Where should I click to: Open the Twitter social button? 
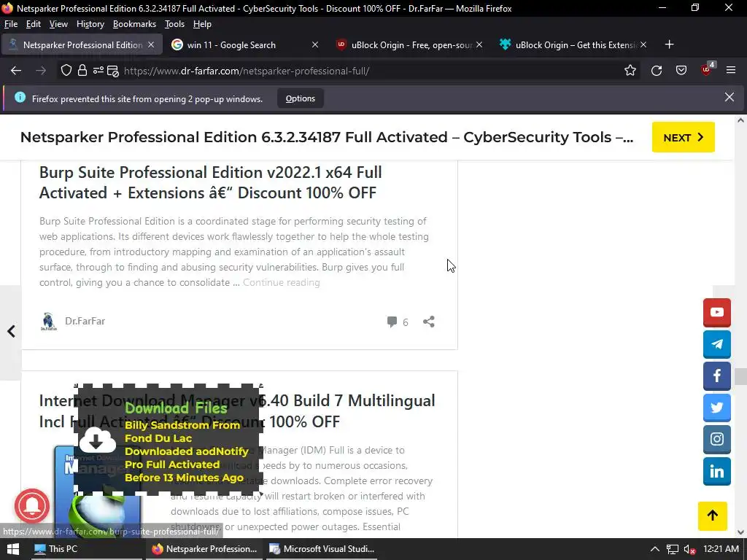716,408
